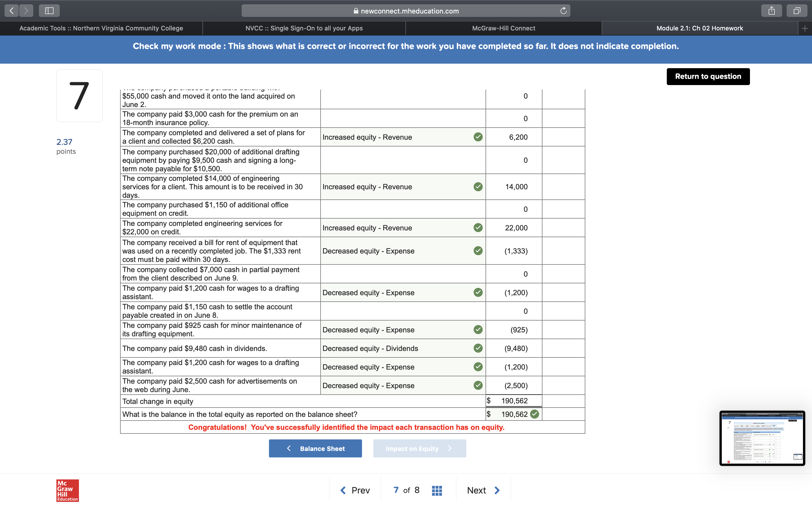Open the Safari sidebar
This screenshot has width=812, height=507.
[49, 10]
